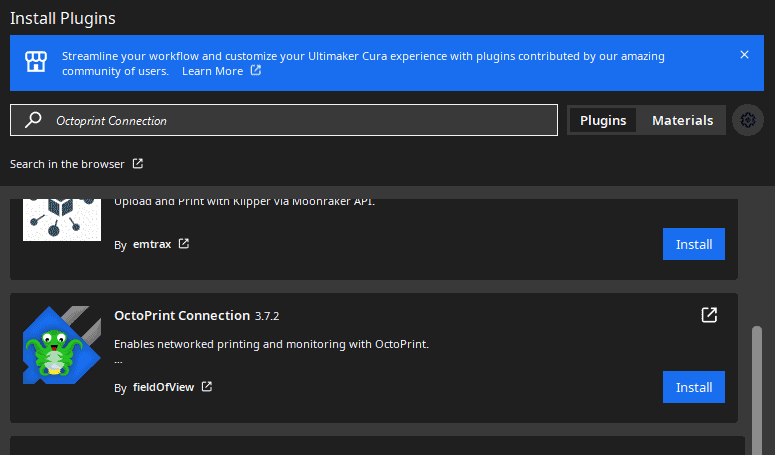The image size is (775, 455).
Task: Open the OctoPrint Connection plugin title
Action: pyautogui.click(x=182, y=316)
